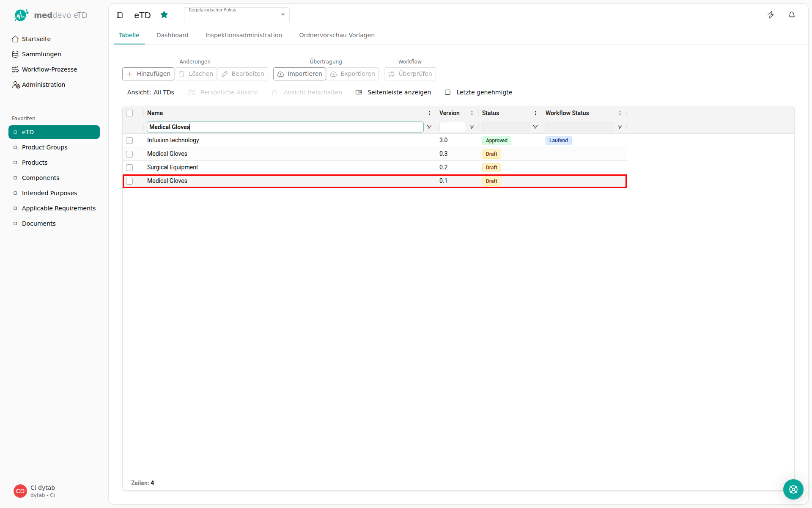Open the notifications bell

(x=792, y=15)
